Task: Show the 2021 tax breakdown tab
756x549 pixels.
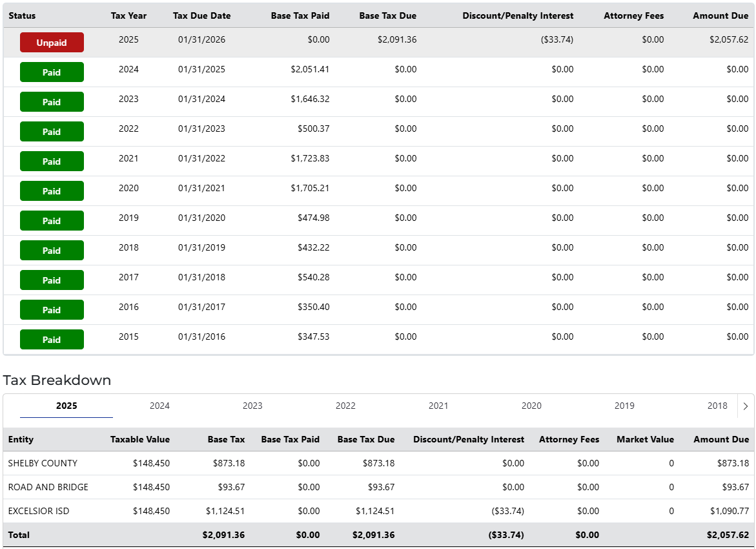Action: 438,406
